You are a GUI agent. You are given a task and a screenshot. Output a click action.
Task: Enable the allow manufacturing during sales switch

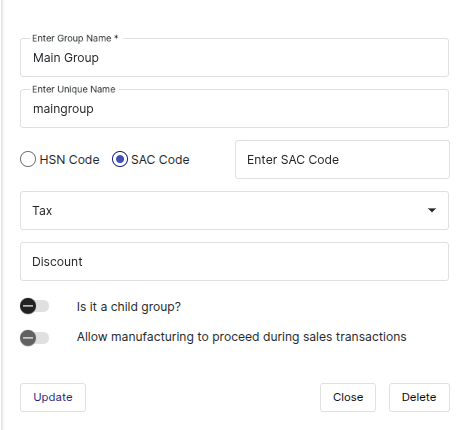click(34, 338)
